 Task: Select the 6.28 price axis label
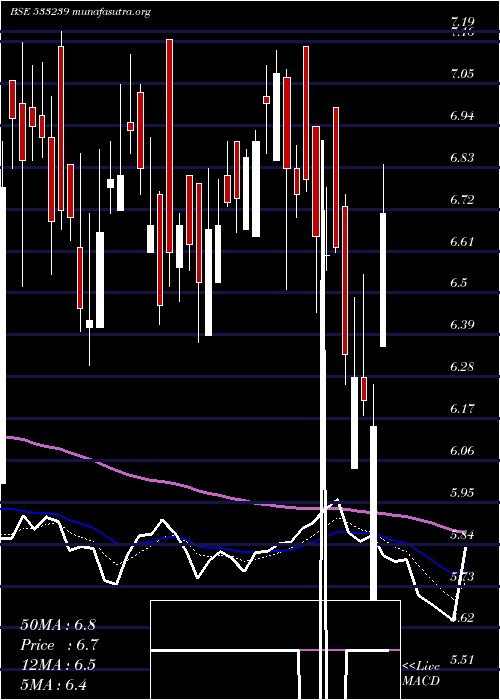coord(462,367)
